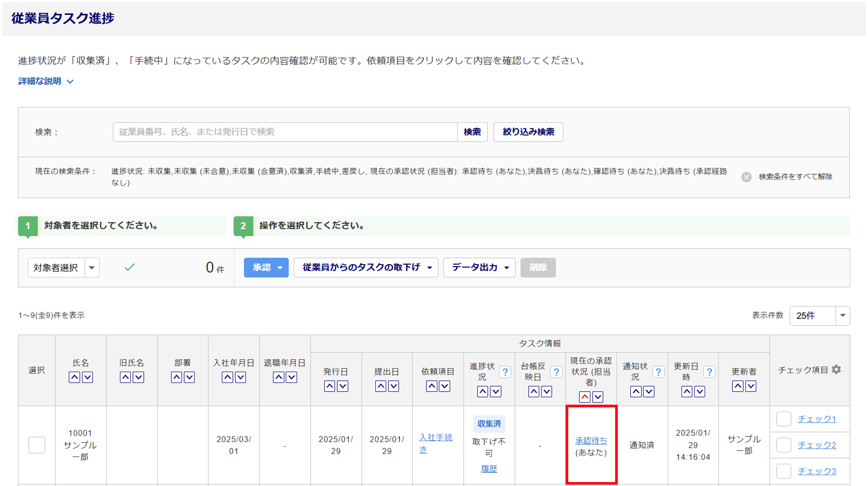Sort 現在の承認状況 column descending
Image resolution: width=868 pixels, height=486 pixels.
pos(598,397)
